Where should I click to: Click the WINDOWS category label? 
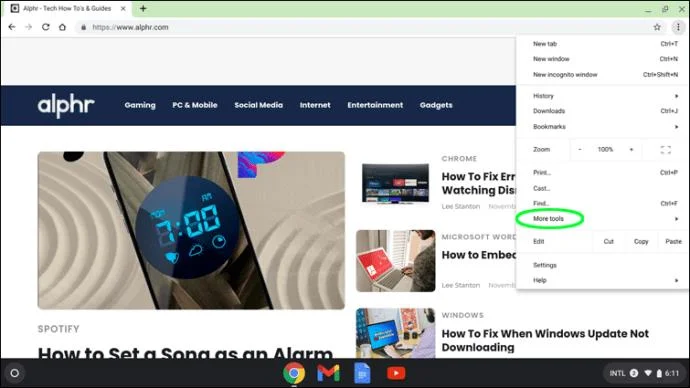(x=462, y=315)
